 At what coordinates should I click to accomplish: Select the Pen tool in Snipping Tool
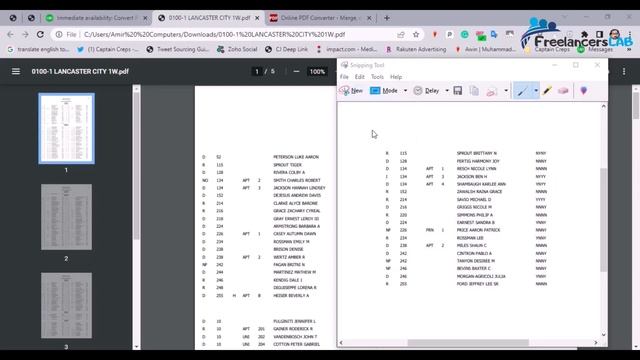click(522, 91)
